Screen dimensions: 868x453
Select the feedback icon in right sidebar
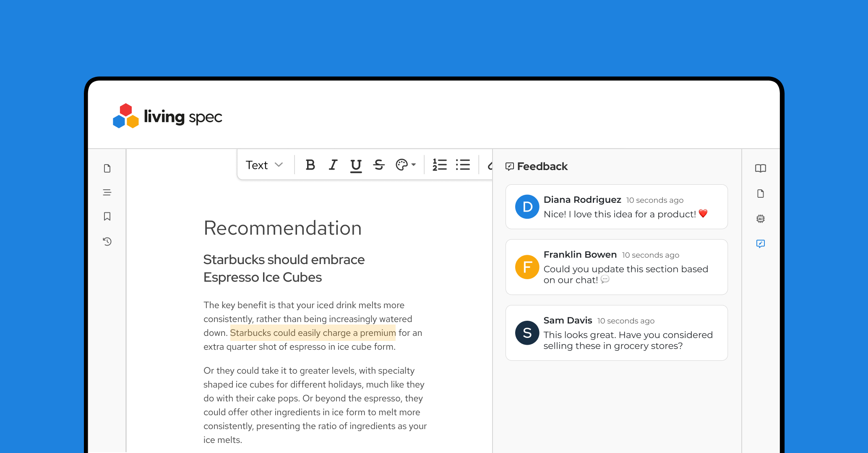point(760,244)
